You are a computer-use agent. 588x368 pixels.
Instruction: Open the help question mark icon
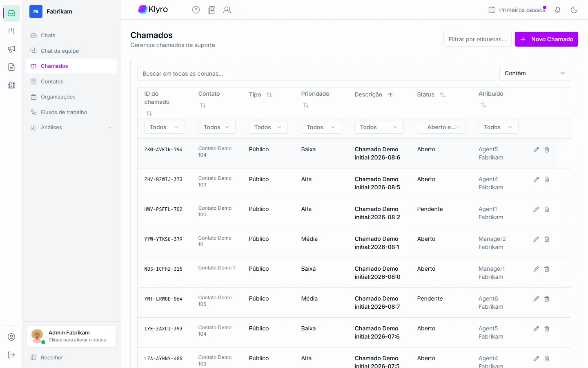[x=196, y=10]
